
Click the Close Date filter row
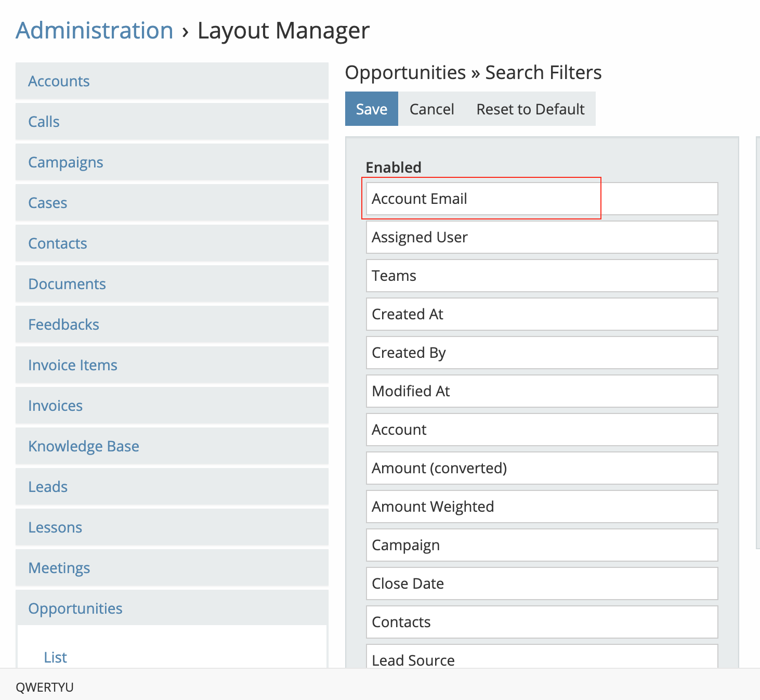pos(542,584)
